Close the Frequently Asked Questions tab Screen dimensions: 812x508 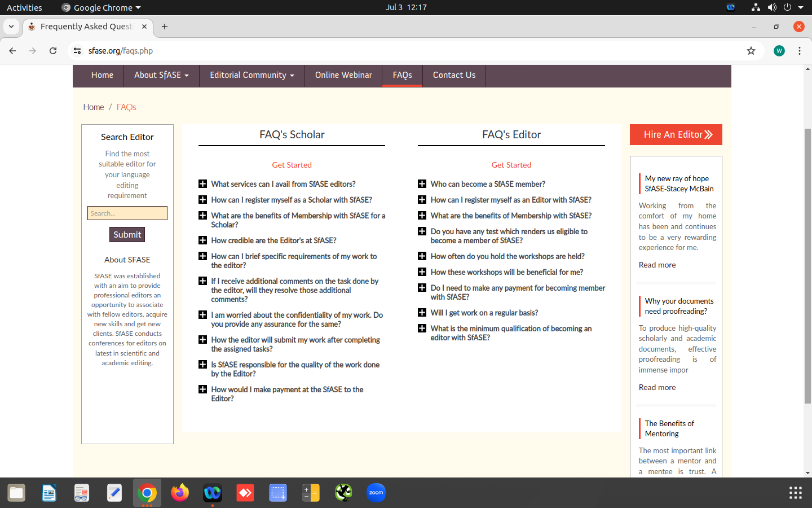click(x=144, y=27)
